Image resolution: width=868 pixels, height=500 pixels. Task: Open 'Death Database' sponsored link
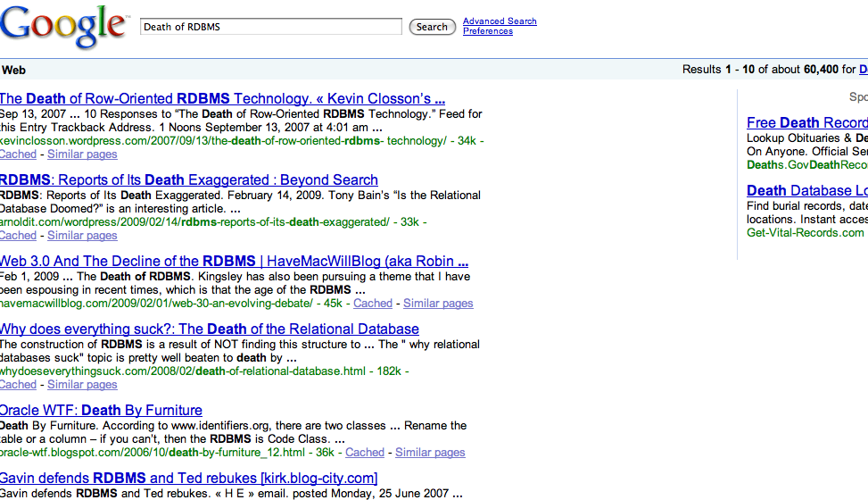click(807, 191)
